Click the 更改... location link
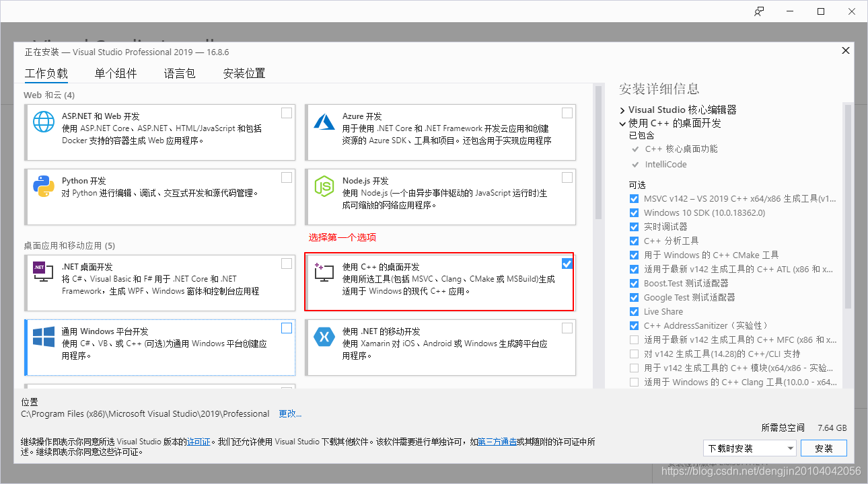 [290, 413]
